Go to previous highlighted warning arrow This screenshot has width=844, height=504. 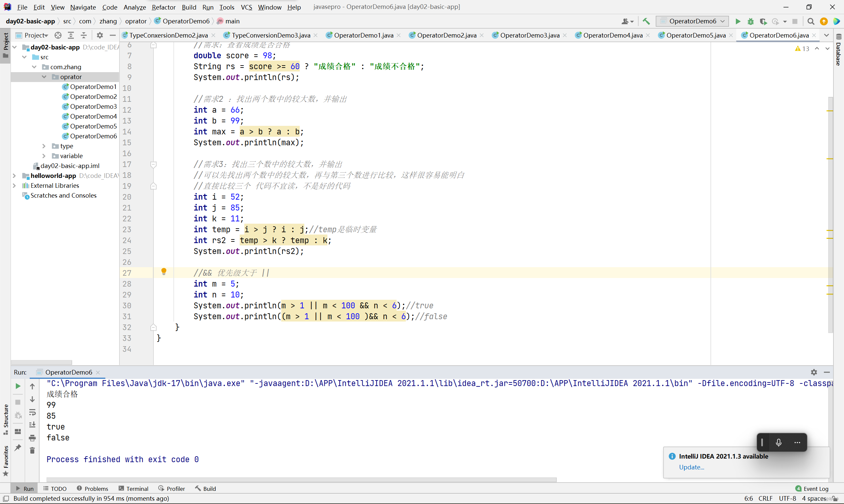817,48
